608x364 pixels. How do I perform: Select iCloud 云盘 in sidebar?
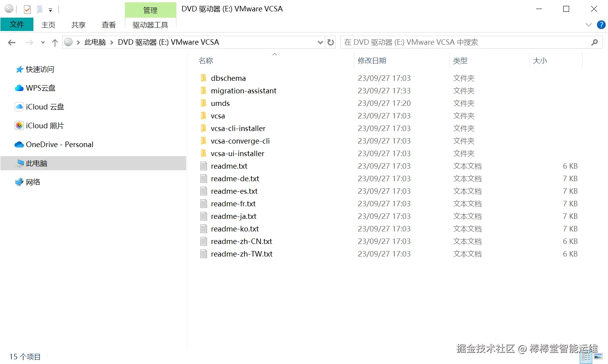[45, 107]
